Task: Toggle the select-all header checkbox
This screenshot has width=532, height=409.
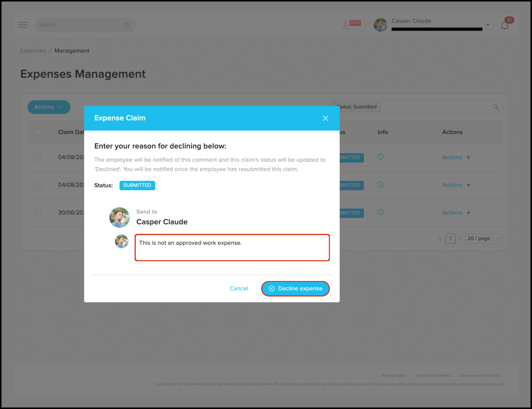Action: click(38, 132)
